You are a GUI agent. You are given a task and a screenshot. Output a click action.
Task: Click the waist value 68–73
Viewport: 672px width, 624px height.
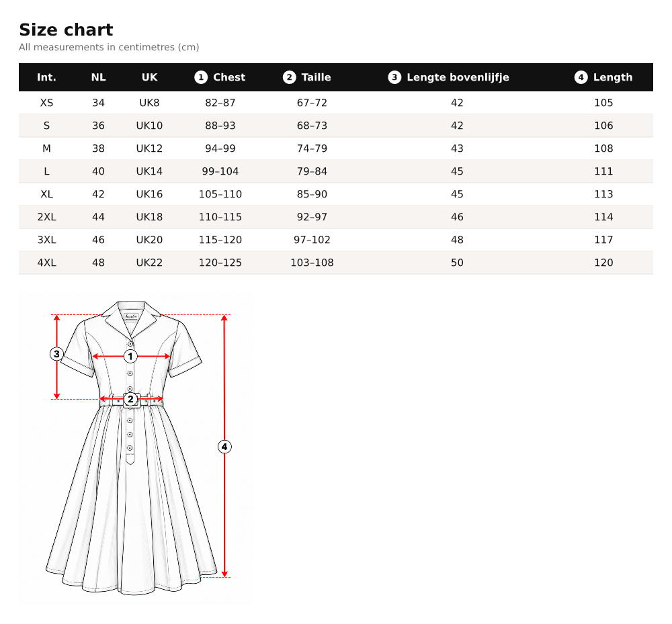point(312,126)
